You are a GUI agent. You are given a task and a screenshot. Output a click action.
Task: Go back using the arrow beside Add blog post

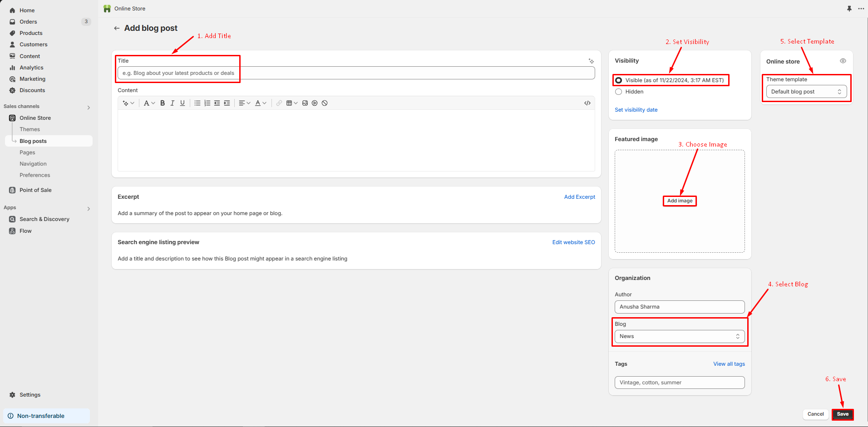pyautogui.click(x=117, y=28)
